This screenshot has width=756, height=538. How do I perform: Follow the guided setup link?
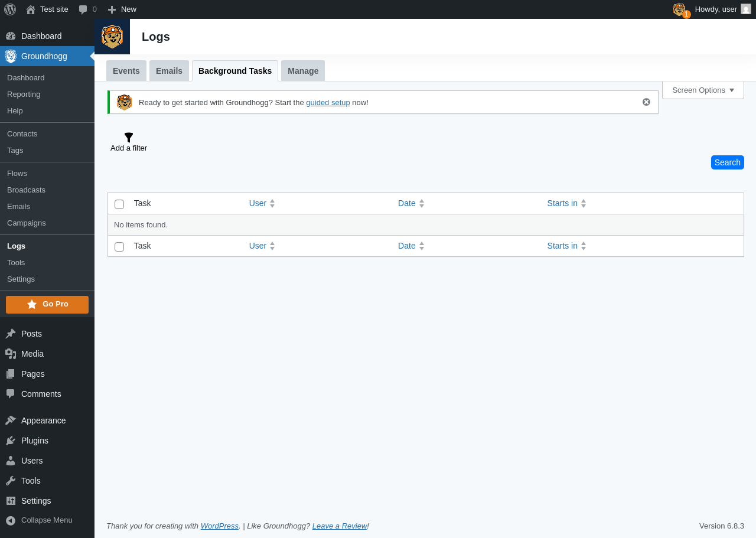[328, 102]
